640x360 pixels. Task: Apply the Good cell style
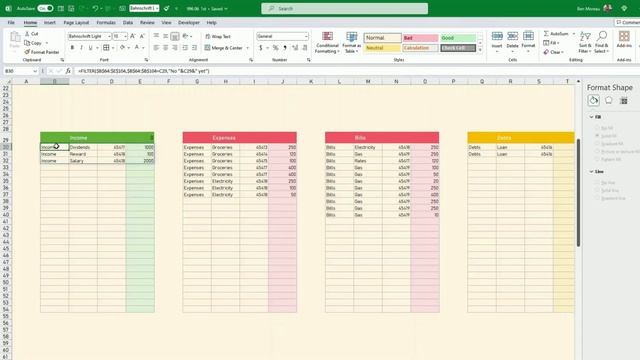[x=458, y=38]
